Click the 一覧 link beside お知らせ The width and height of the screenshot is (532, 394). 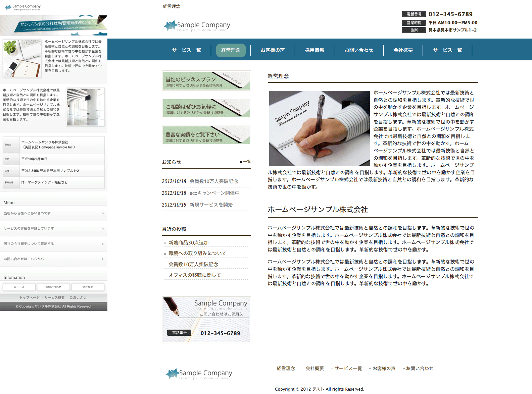click(x=246, y=162)
